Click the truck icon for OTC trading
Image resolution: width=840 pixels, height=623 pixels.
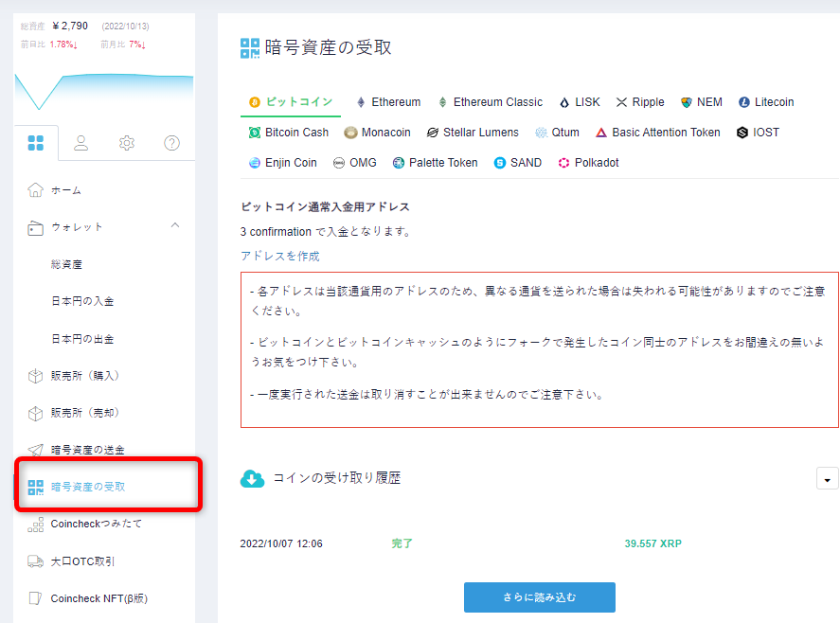36,561
